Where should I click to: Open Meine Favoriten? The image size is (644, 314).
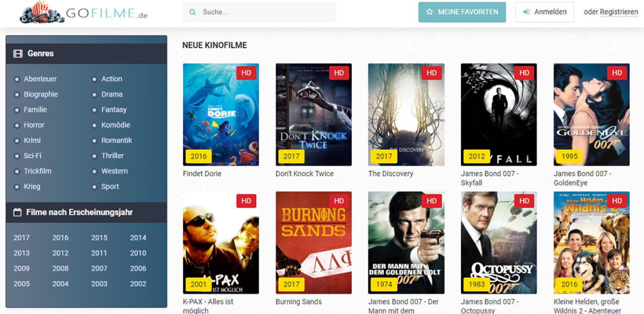coord(462,12)
